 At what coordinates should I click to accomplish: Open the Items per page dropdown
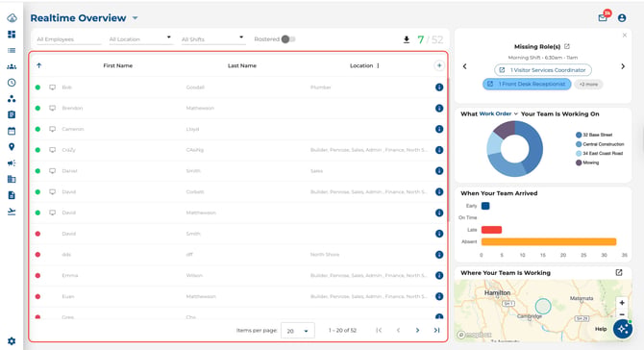[298, 331]
